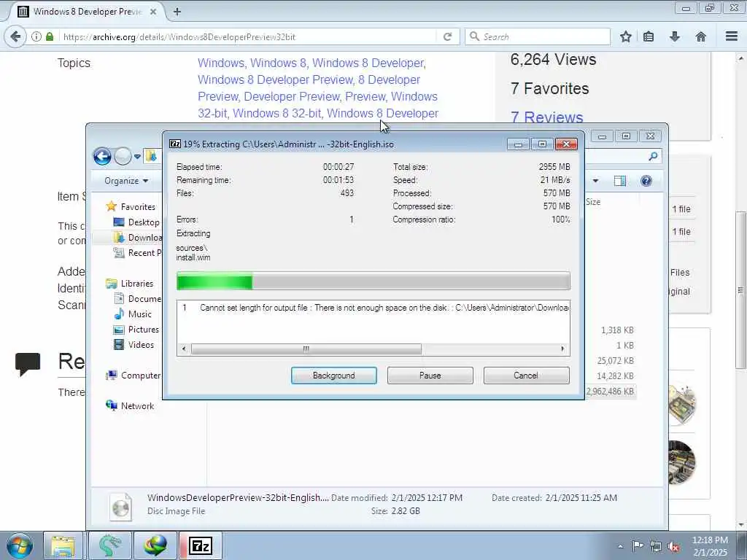Open Explorer help question mark icon
This screenshot has width=747, height=560.
pos(646,181)
